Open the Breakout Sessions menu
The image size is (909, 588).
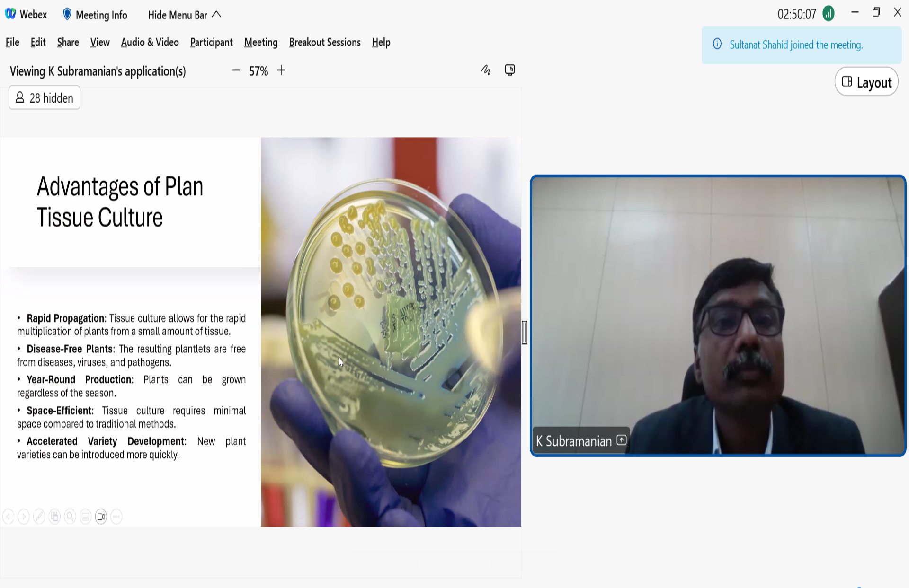click(x=325, y=43)
